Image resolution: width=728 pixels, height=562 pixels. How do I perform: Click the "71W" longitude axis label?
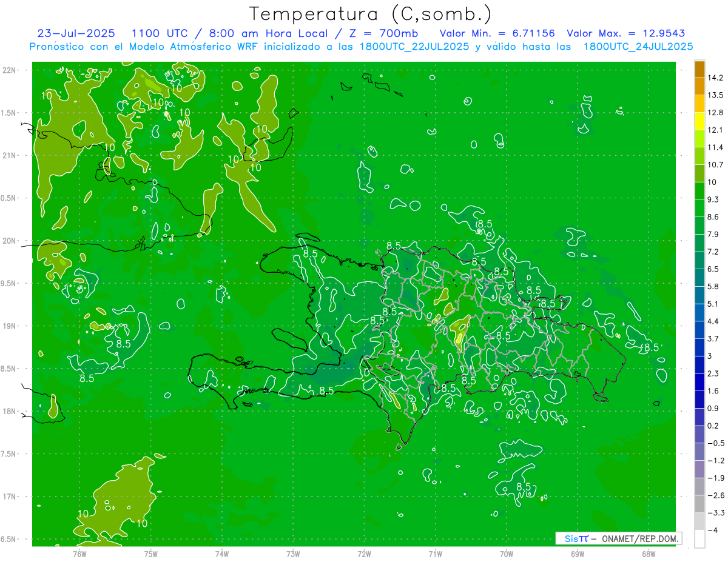pos(435,554)
